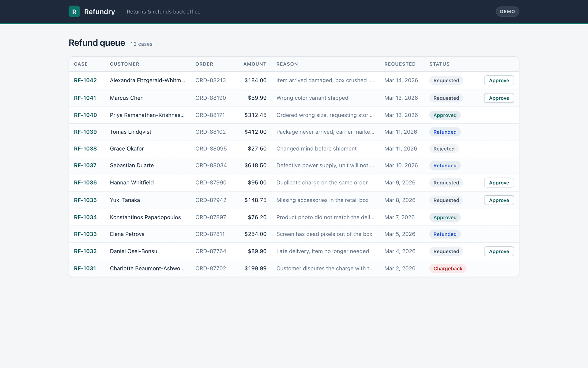
Task: Click the DEMO badge in header
Action: [x=507, y=11]
